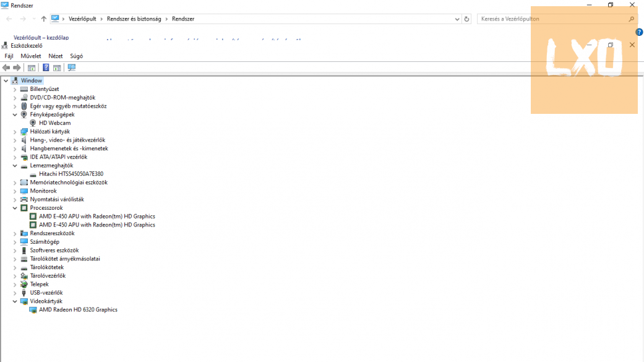Open the Vezérlőpult – kezdőlap link

pos(41,38)
